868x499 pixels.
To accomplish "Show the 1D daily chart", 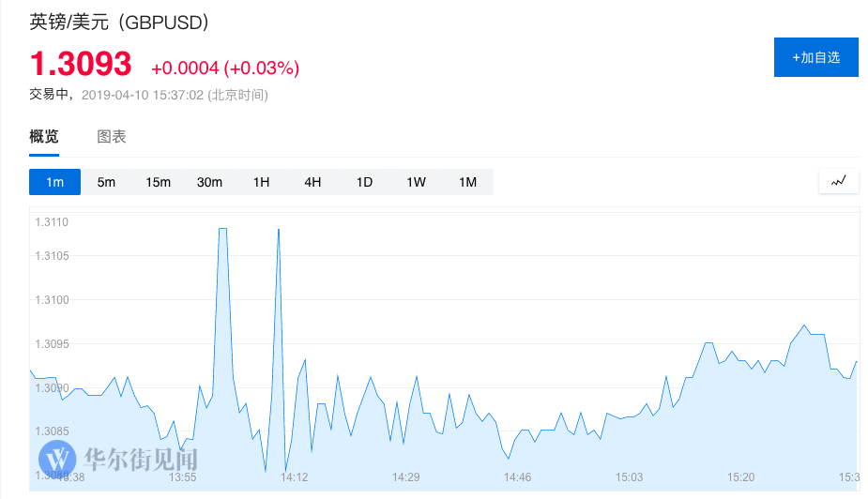I will point(364,182).
